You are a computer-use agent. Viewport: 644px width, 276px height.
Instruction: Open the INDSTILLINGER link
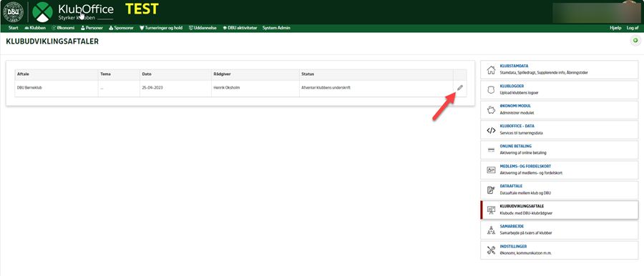[513, 247]
